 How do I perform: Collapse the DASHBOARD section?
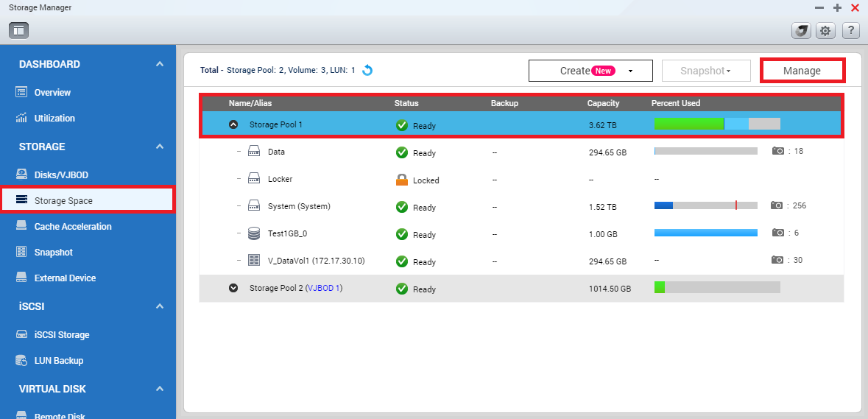click(x=160, y=64)
